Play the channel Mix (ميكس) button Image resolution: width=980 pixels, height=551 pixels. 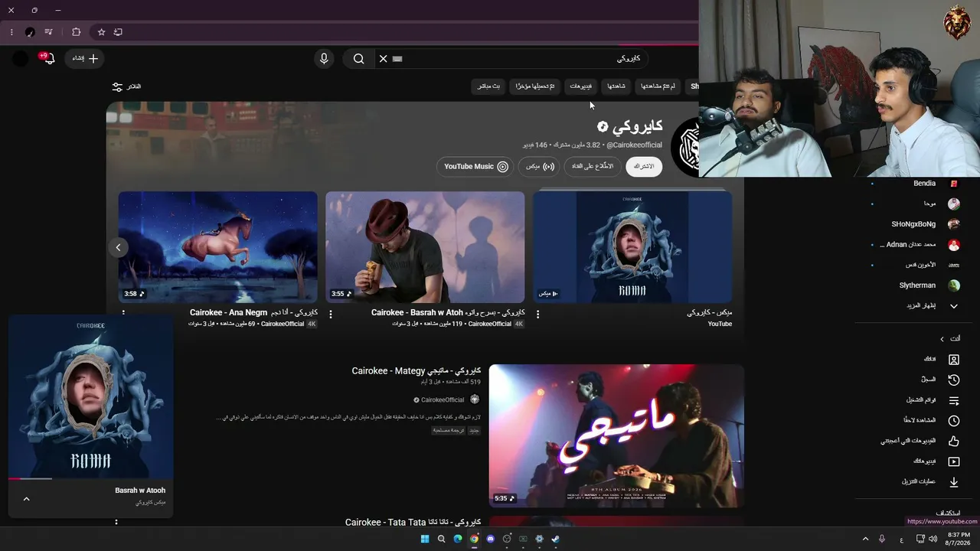(539, 166)
